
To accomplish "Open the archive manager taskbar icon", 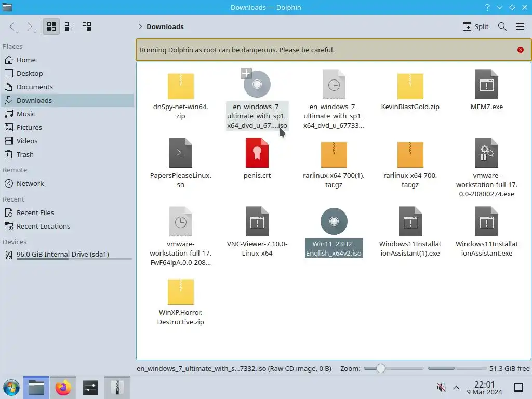I will 117,388.
